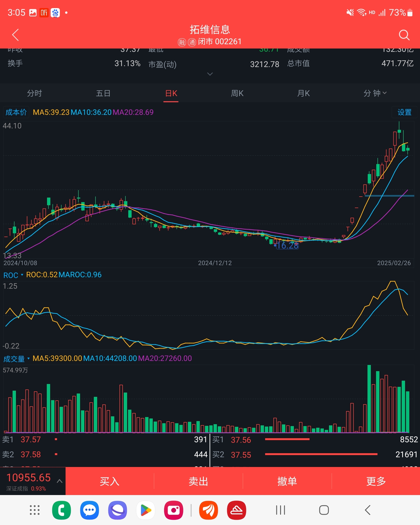Screen dimensions: 420x525
Task: Open the Google Play Store app
Action: (x=146, y=510)
